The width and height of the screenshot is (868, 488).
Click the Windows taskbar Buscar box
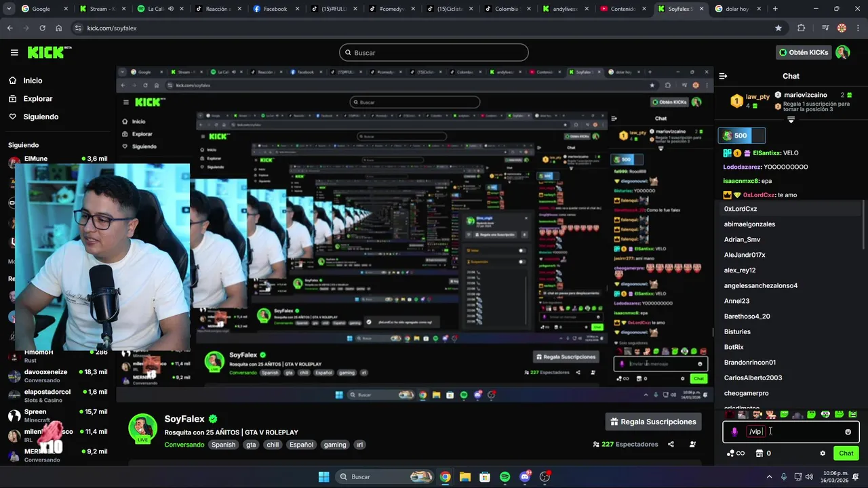[384, 477]
